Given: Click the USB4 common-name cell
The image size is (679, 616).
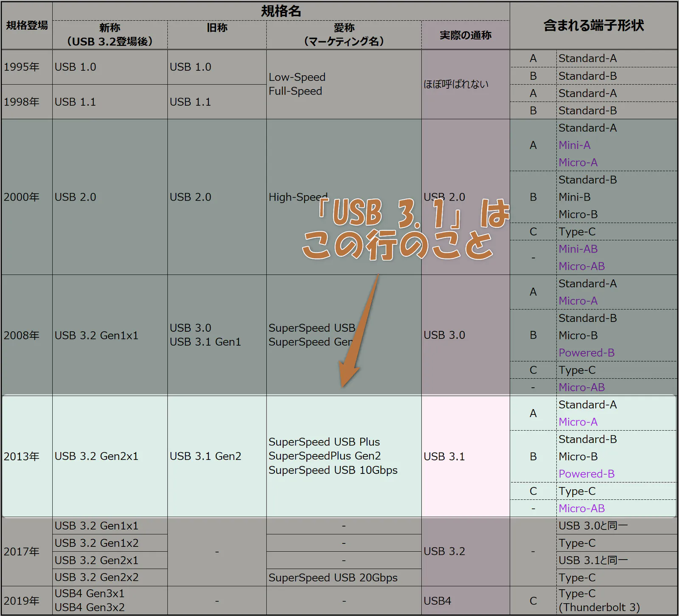Looking at the screenshot, I should pyautogui.click(x=466, y=601).
